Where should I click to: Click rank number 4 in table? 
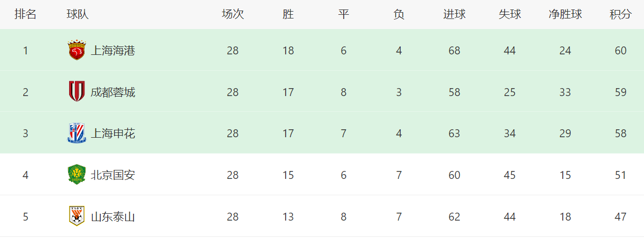(x=25, y=175)
